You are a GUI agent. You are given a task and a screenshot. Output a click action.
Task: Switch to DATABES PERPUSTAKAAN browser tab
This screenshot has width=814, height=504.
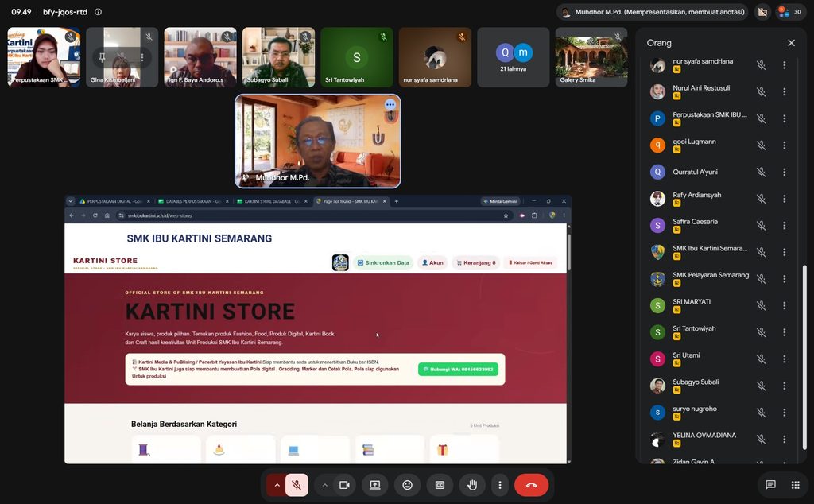click(193, 201)
